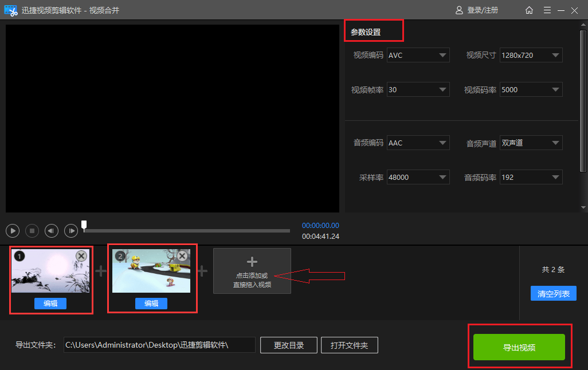
Task: Click the playback progress slider handle
Action: (84, 225)
